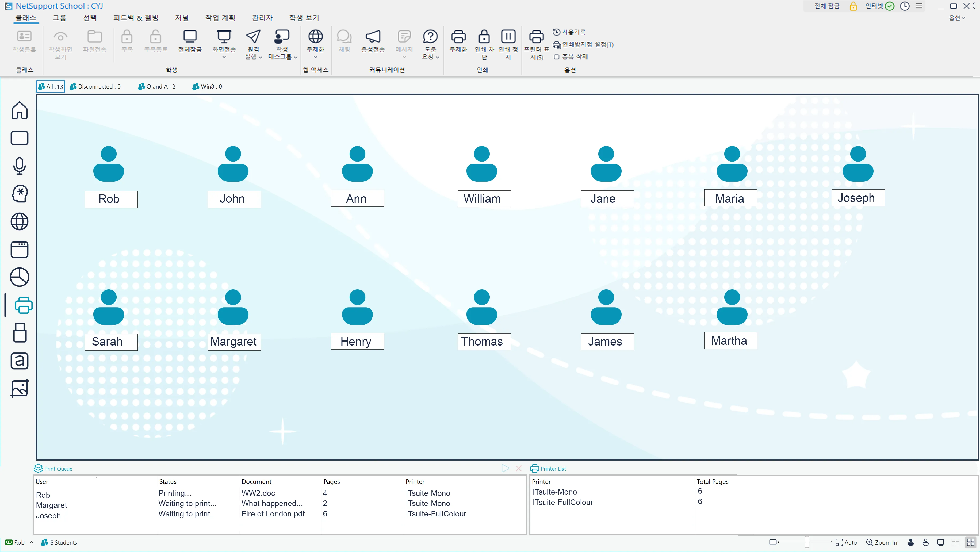
Task: Switch to the Q and A group tab
Action: click(x=157, y=86)
